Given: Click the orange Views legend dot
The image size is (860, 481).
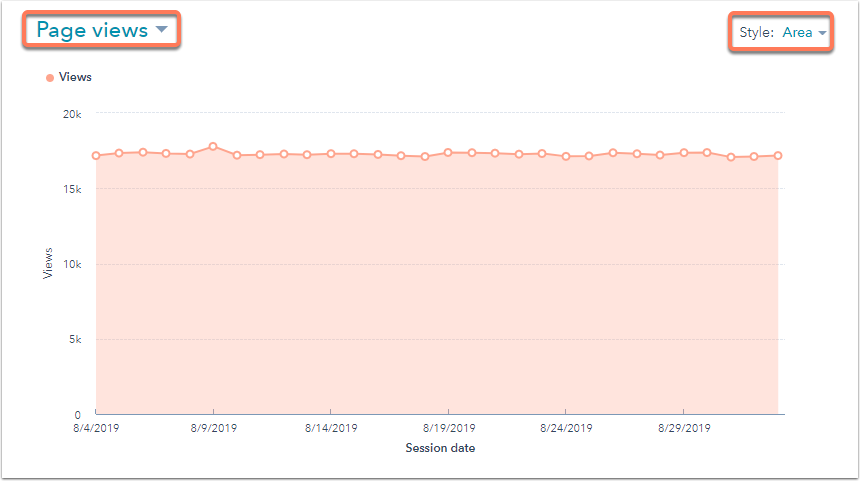Looking at the screenshot, I should tap(50, 78).
